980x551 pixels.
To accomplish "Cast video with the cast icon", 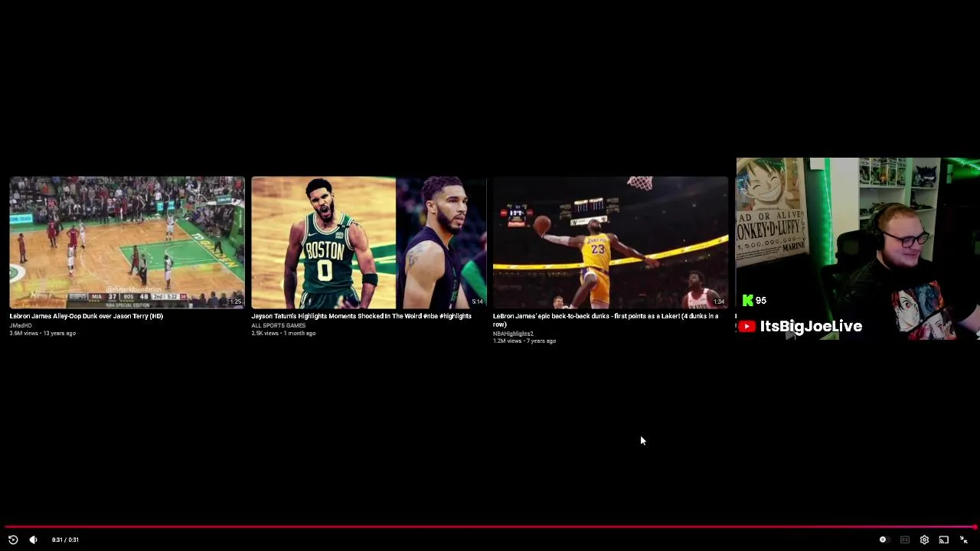I will pos(943,540).
